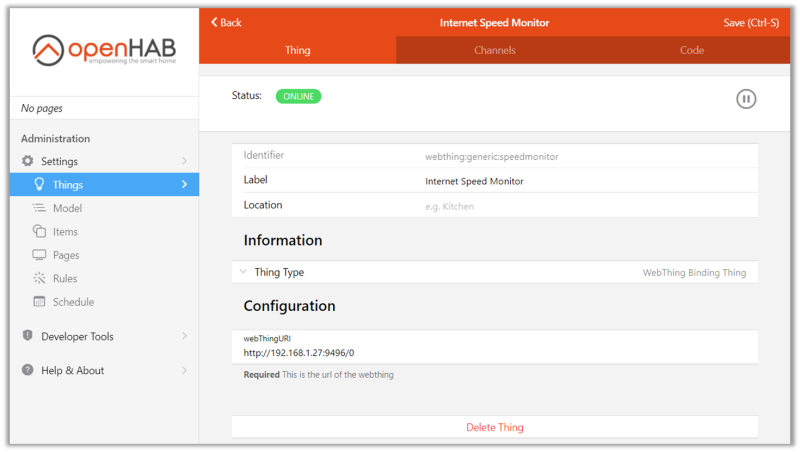Click the Pages monitor icon
This screenshot has width=800, height=452.
tap(39, 255)
